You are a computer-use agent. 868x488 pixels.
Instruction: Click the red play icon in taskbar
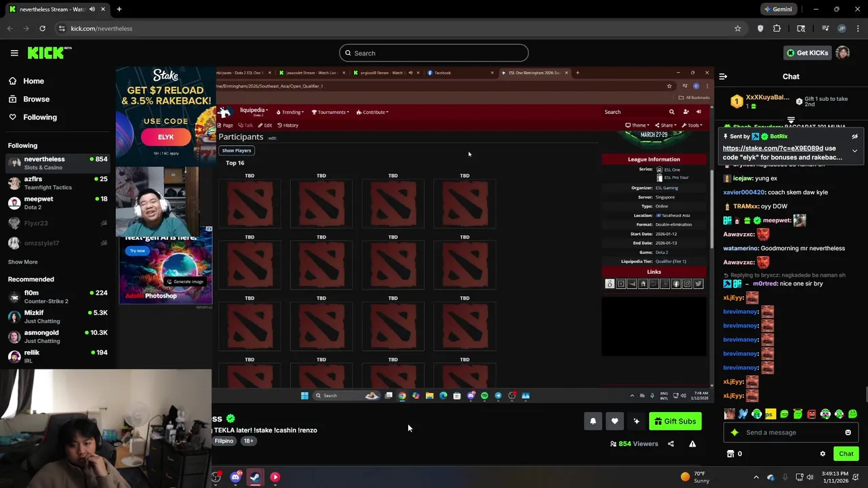coord(275,477)
